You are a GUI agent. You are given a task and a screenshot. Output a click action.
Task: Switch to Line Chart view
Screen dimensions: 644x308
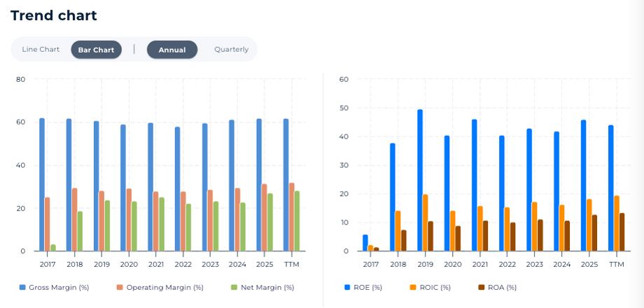click(41, 50)
